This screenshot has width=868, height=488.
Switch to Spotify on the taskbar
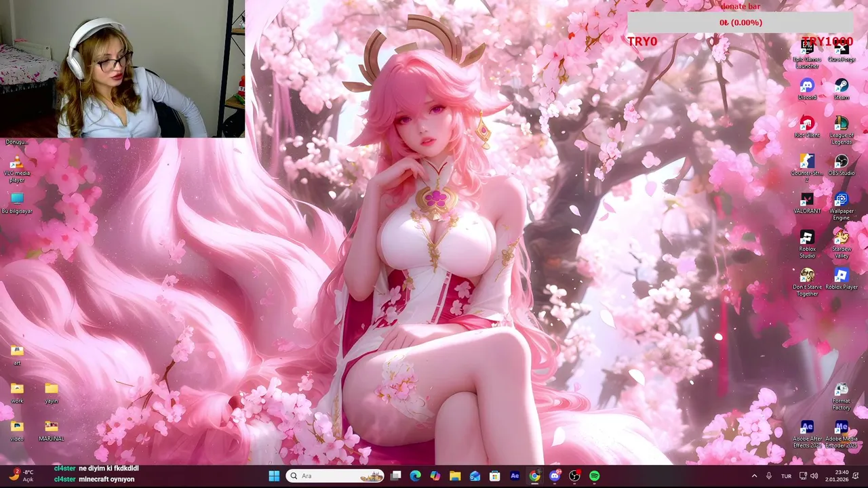(x=594, y=476)
